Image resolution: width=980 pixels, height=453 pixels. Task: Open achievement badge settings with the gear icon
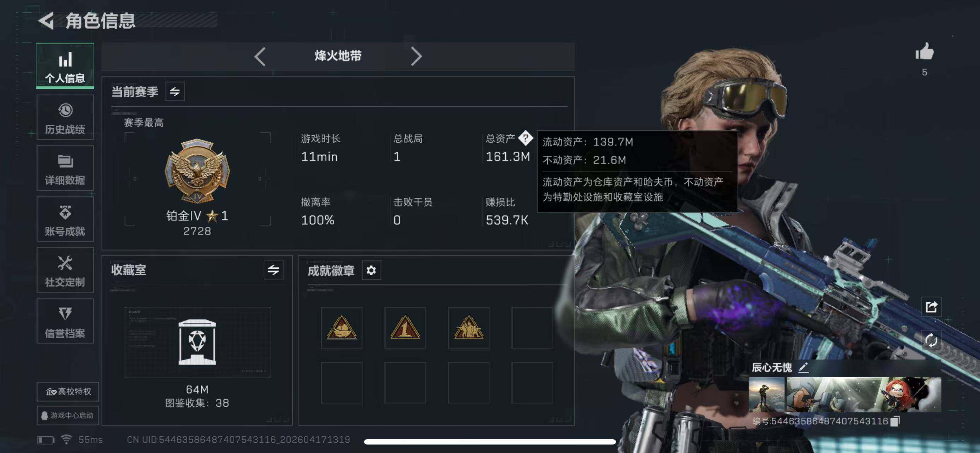(371, 270)
